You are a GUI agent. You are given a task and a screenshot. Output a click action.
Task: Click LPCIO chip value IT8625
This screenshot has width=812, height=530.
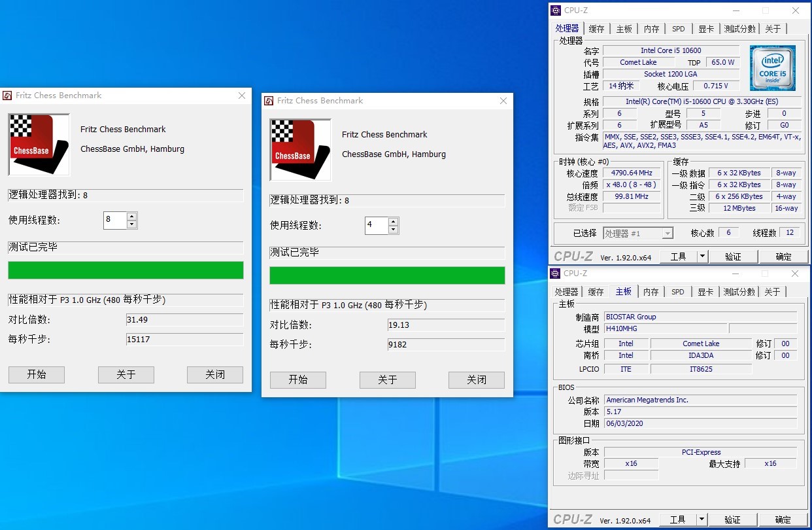coord(701,369)
